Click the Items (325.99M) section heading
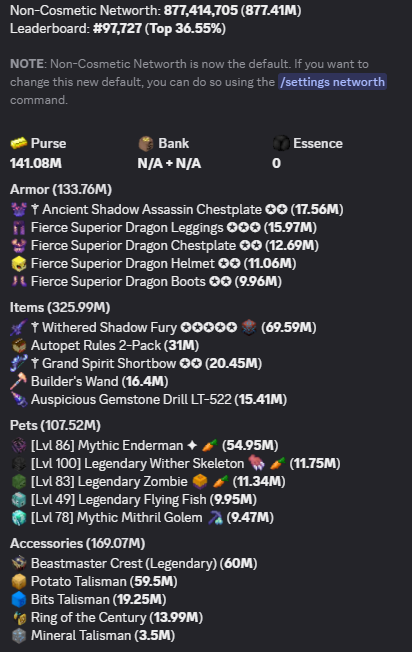Image resolution: width=412 pixels, height=652 pixels. (60, 308)
